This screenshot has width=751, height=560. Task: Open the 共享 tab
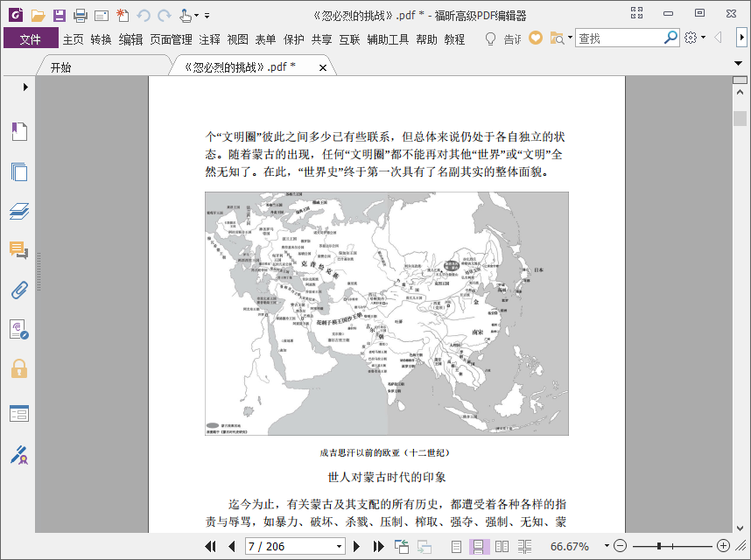click(321, 39)
